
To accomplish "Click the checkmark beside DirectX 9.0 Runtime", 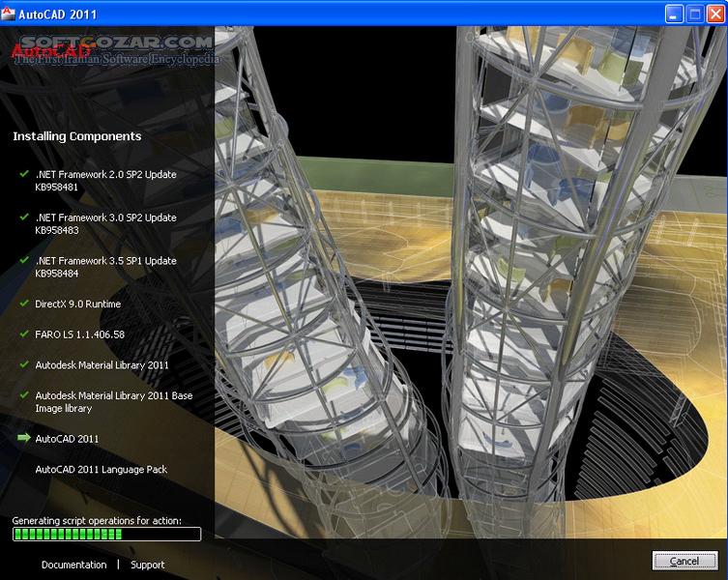I will (x=24, y=304).
